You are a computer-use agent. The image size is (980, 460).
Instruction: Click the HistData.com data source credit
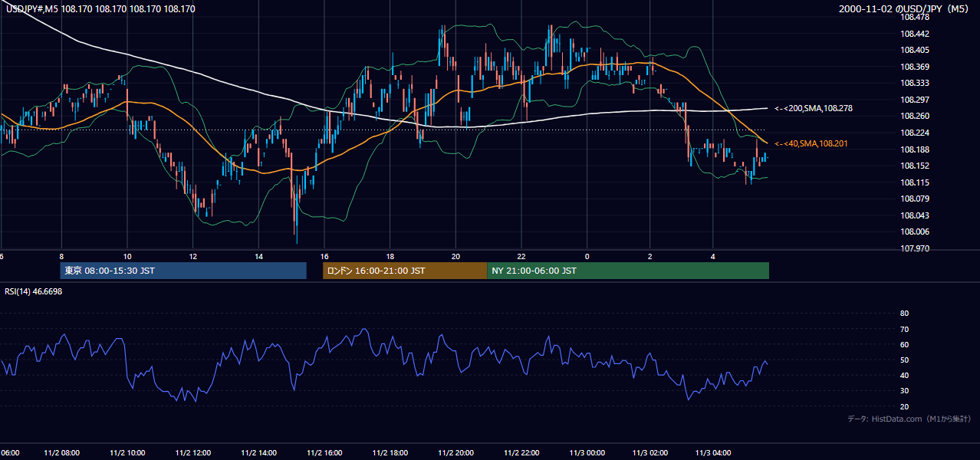909,419
